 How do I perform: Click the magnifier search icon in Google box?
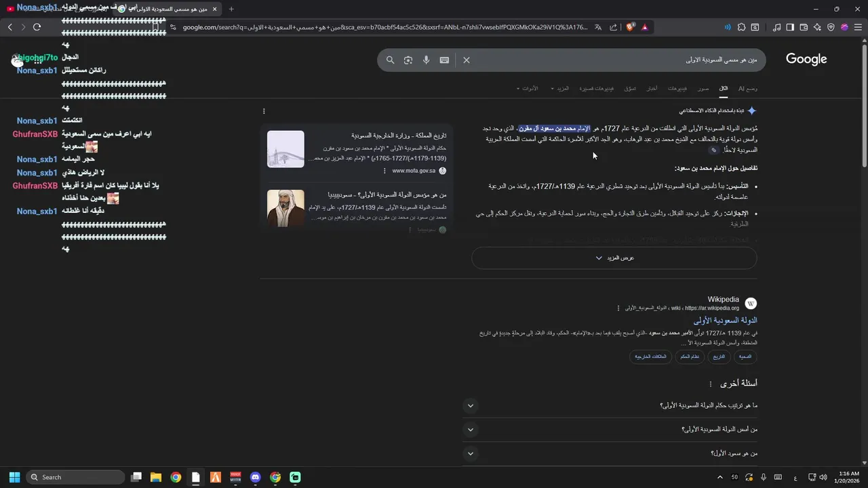pyautogui.click(x=391, y=60)
